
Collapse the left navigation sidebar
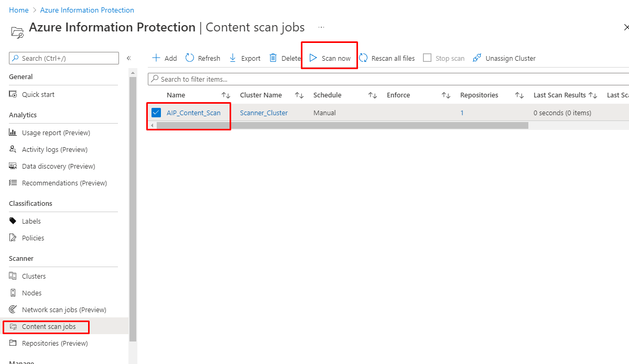pos(129,58)
